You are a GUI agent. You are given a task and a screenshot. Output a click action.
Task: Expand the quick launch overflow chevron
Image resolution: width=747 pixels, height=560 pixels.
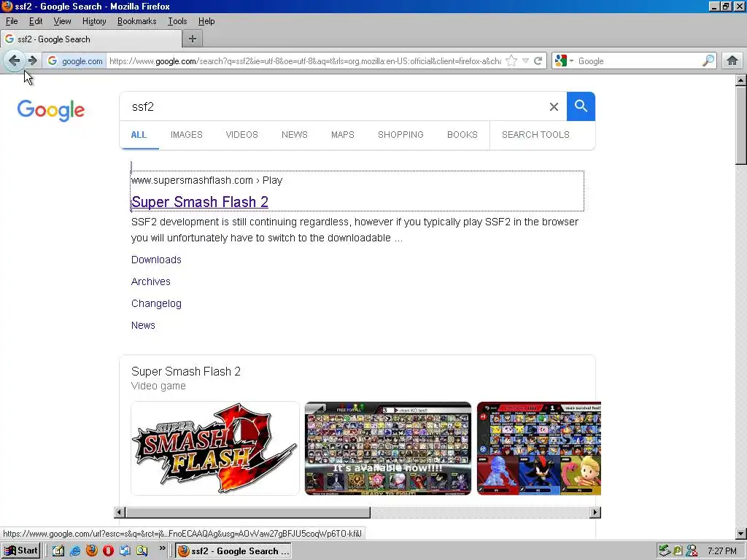(x=163, y=548)
